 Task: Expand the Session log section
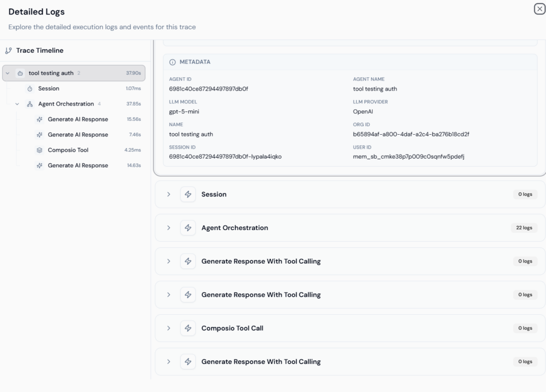(x=168, y=194)
